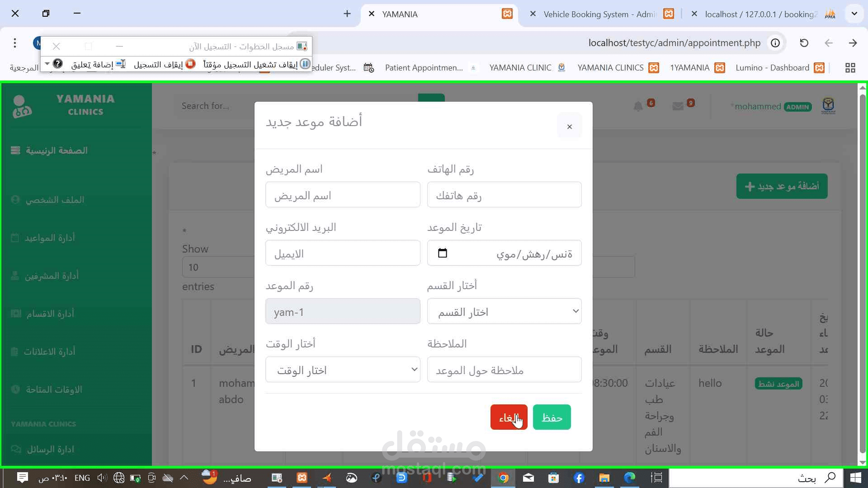Image resolution: width=868 pixels, height=488 pixels.
Task: Click the رقم هاتفك phone number field
Action: tap(504, 195)
